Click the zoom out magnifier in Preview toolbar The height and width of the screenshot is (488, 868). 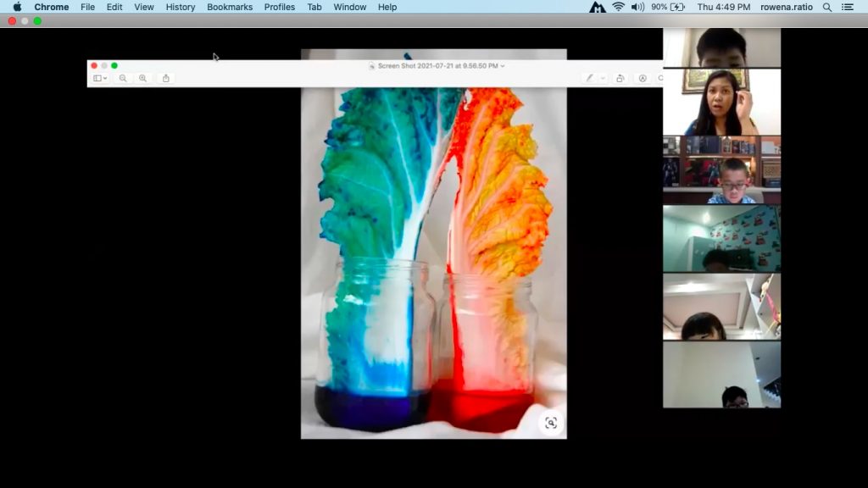coord(123,78)
